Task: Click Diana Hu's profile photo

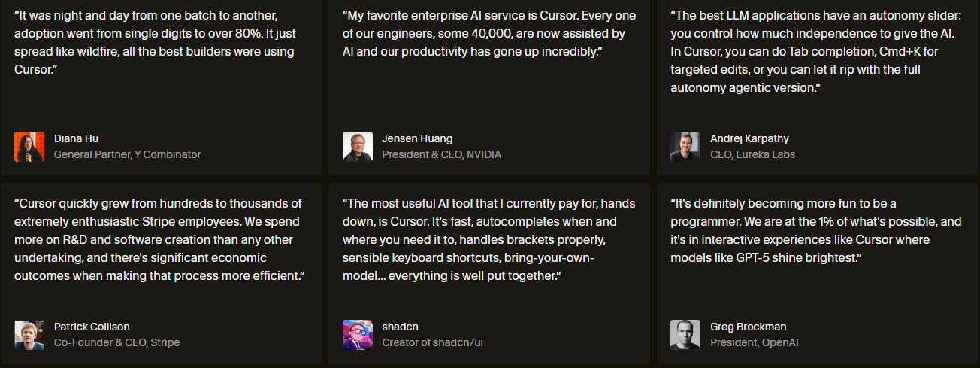Action: pos(29,147)
